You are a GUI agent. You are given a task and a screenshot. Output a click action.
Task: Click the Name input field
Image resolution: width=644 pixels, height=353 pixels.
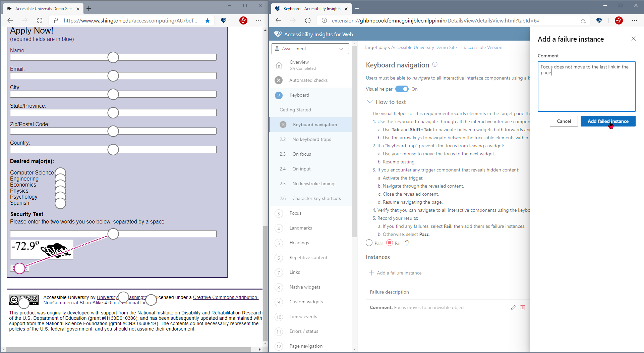pos(113,57)
